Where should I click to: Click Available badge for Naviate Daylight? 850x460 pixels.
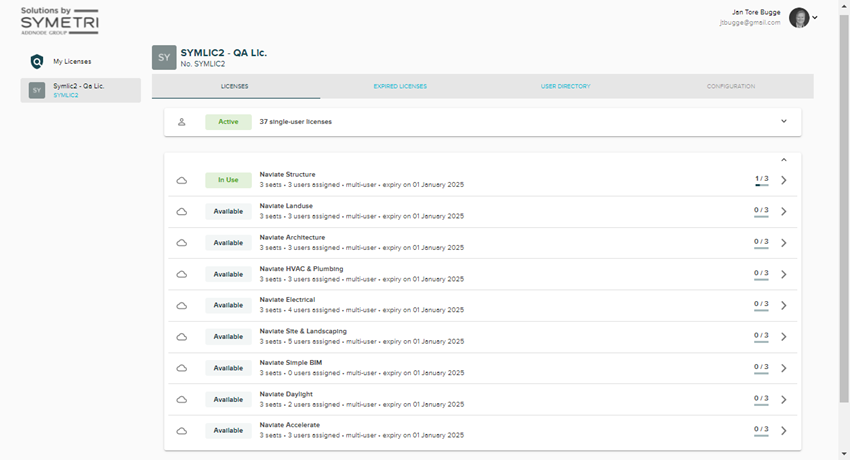228,399
